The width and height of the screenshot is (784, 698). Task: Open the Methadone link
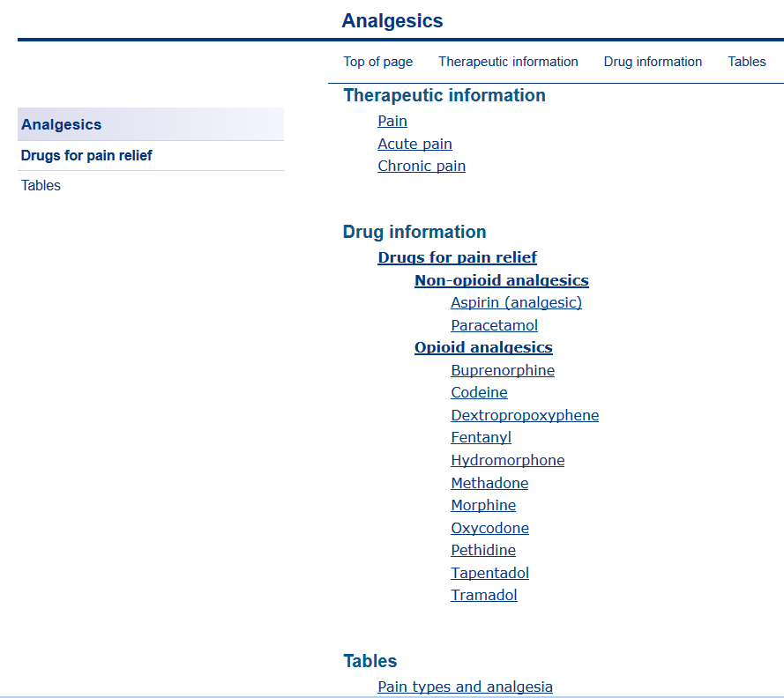(489, 483)
